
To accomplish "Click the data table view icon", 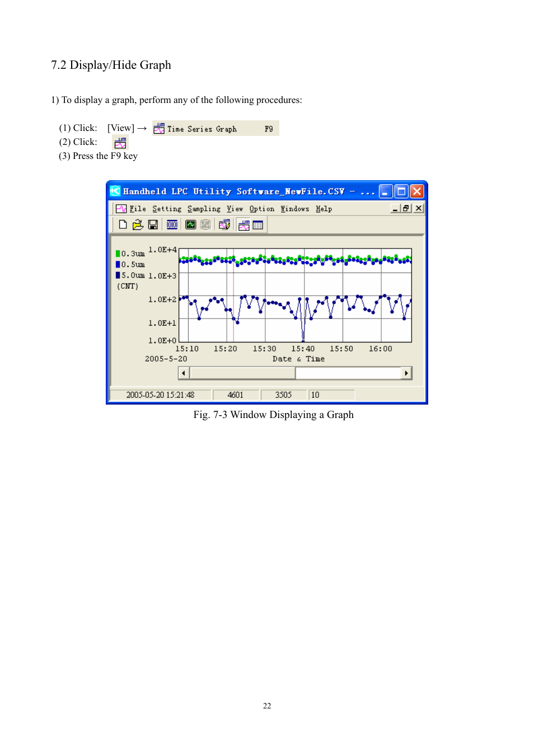I will (258, 224).
